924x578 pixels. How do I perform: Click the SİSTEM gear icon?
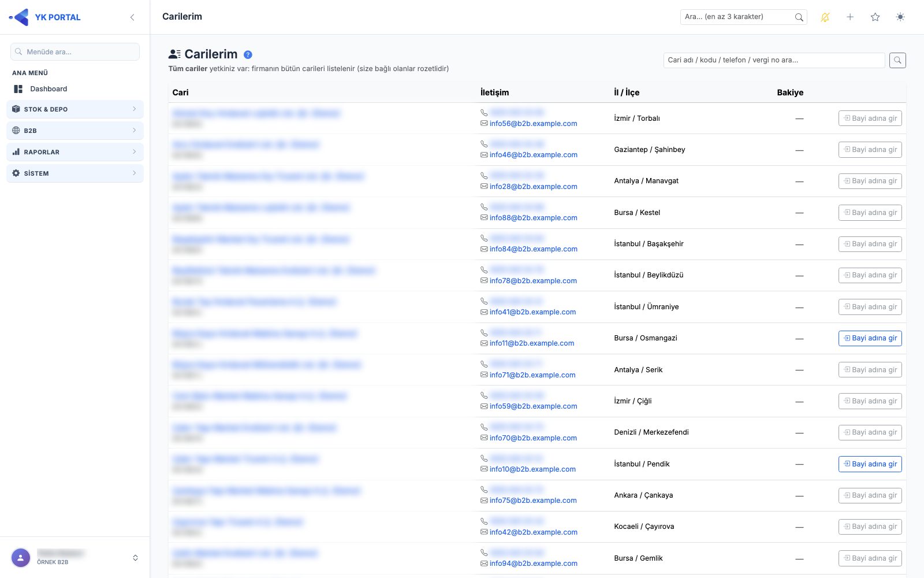(16, 173)
